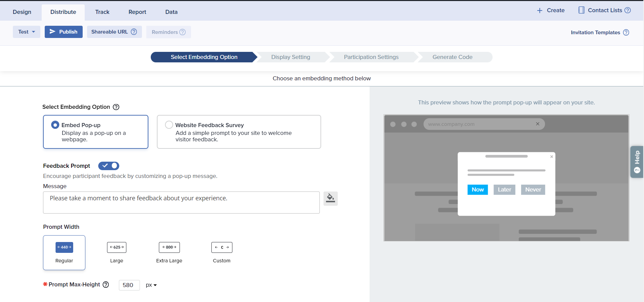Click the feedback Message text field
Image resolution: width=644 pixels, height=302 pixels.
click(181, 202)
